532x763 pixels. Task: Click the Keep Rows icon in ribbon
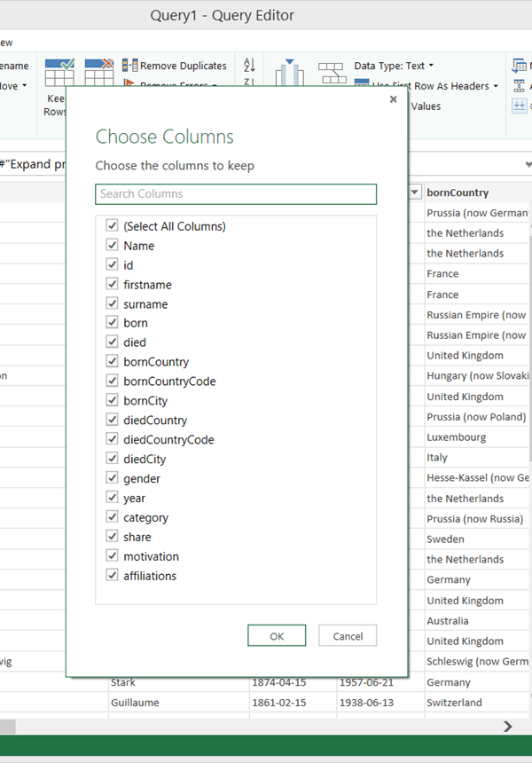pyautogui.click(x=59, y=71)
